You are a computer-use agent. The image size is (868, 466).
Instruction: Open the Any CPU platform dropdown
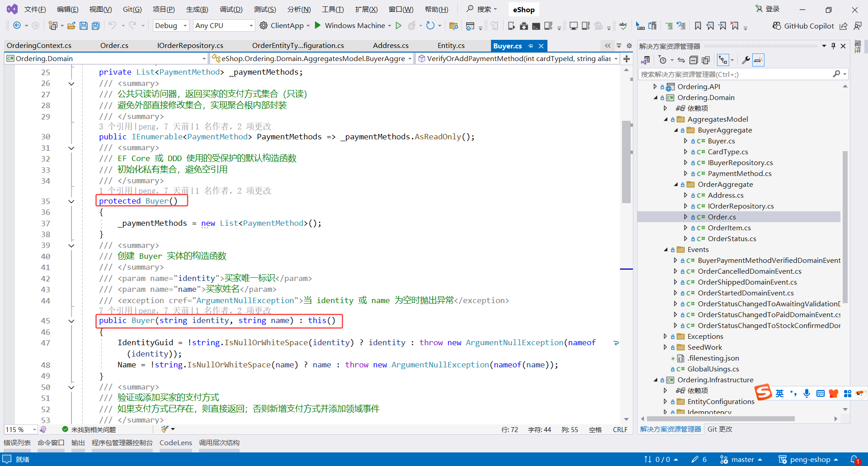(224, 26)
